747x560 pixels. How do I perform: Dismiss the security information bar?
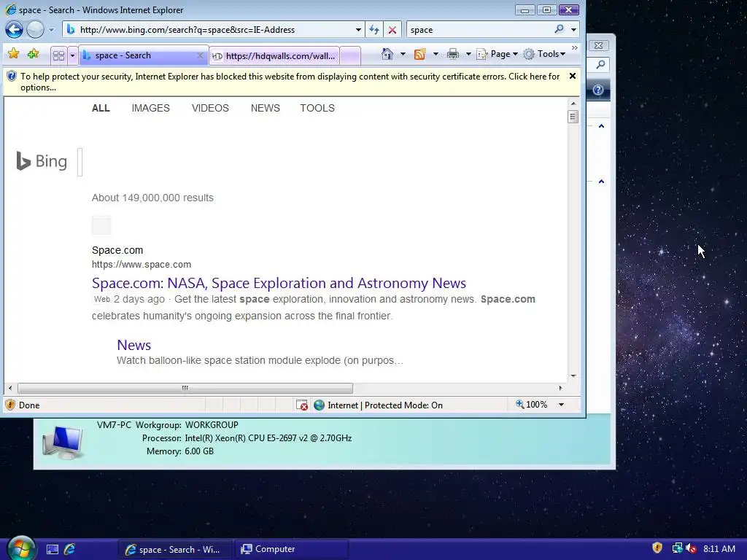coord(573,76)
